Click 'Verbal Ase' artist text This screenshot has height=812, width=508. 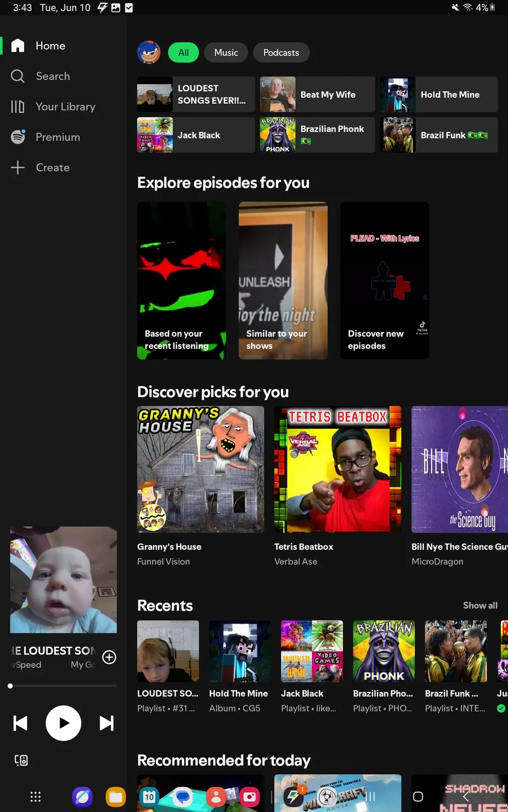coord(296,562)
